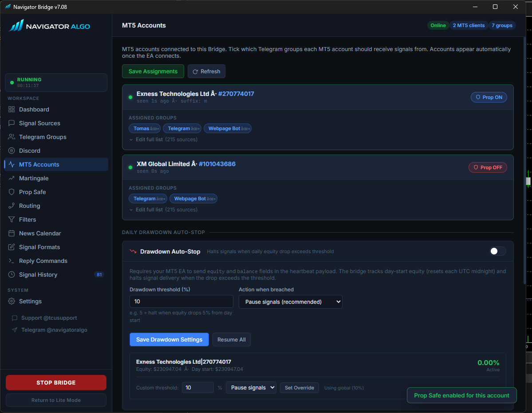Click the refresh arrow icon
Image resolution: width=532 pixels, height=413 pixels.
195,71
